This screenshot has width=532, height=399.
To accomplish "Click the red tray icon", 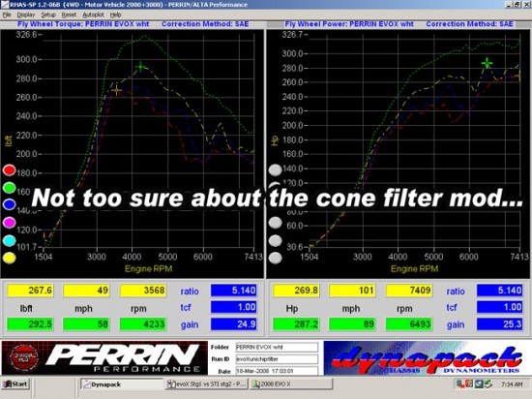I will point(469,384).
